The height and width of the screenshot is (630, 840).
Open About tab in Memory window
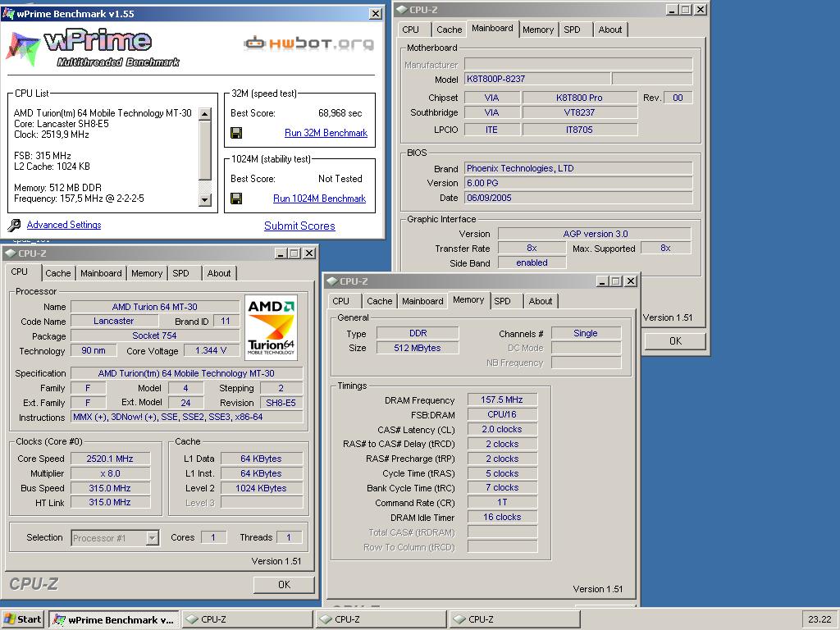(541, 301)
